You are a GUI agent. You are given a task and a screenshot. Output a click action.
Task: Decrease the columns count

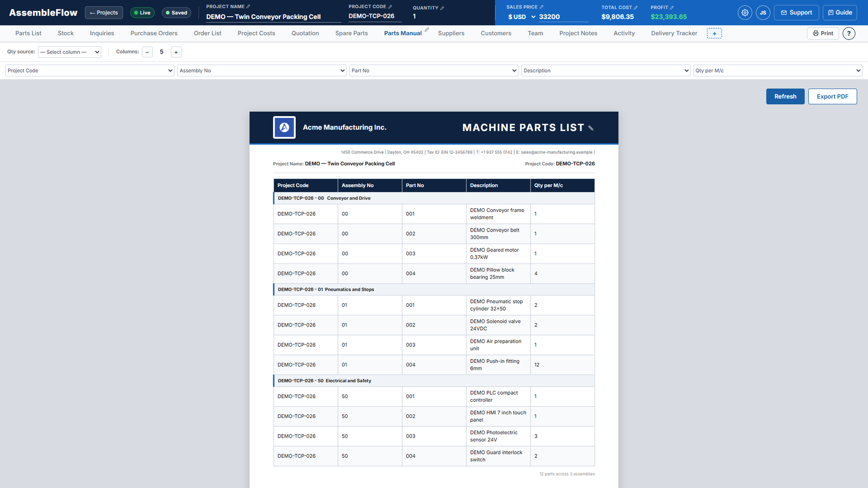coord(148,52)
